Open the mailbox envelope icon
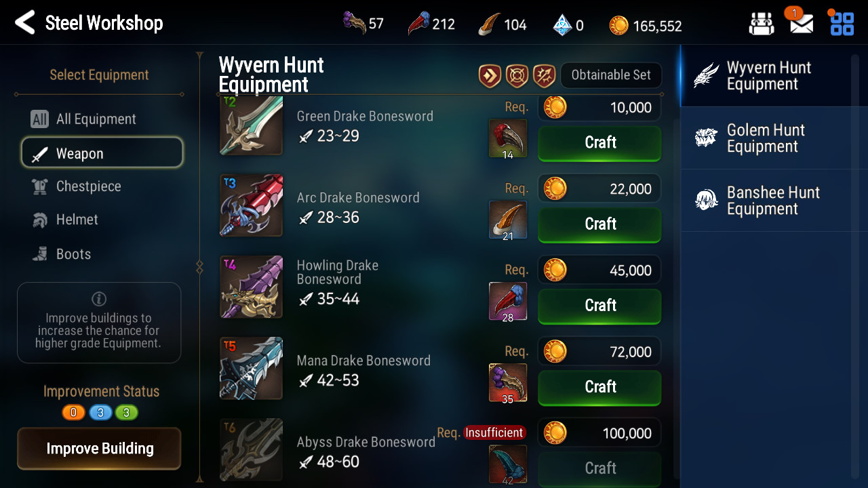The image size is (868, 488). [x=802, y=24]
